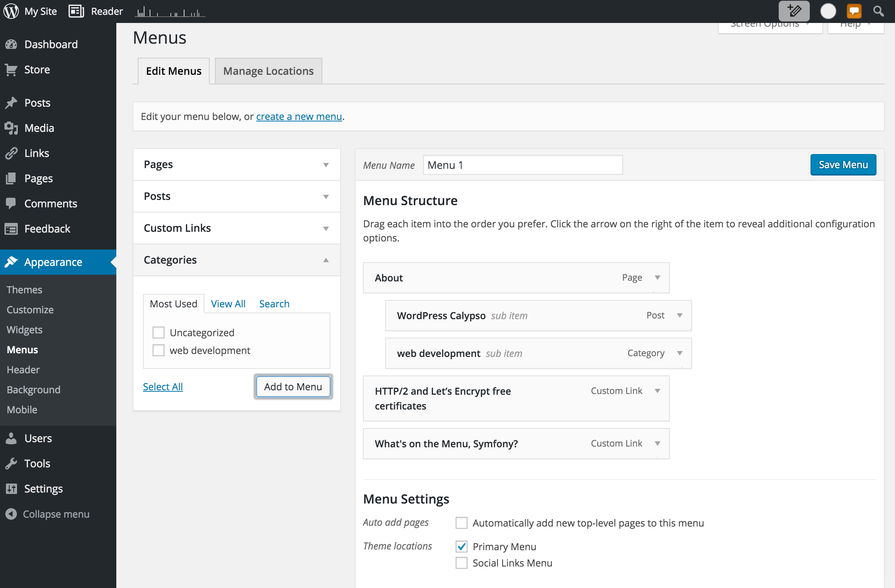Click the create a new menu link
The width and height of the screenshot is (895, 588).
(299, 116)
